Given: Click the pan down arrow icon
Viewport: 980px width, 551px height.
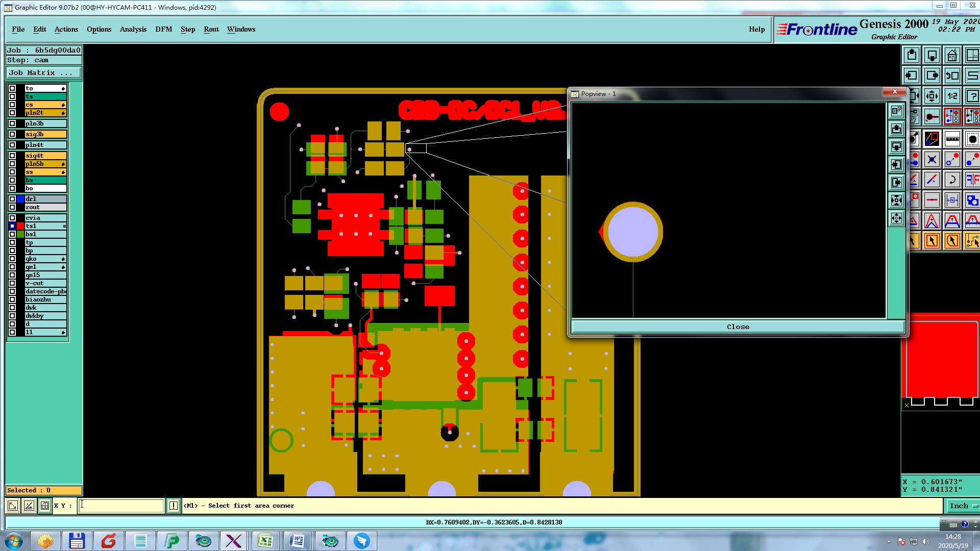Looking at the screenshot, I should pos(932,55).
